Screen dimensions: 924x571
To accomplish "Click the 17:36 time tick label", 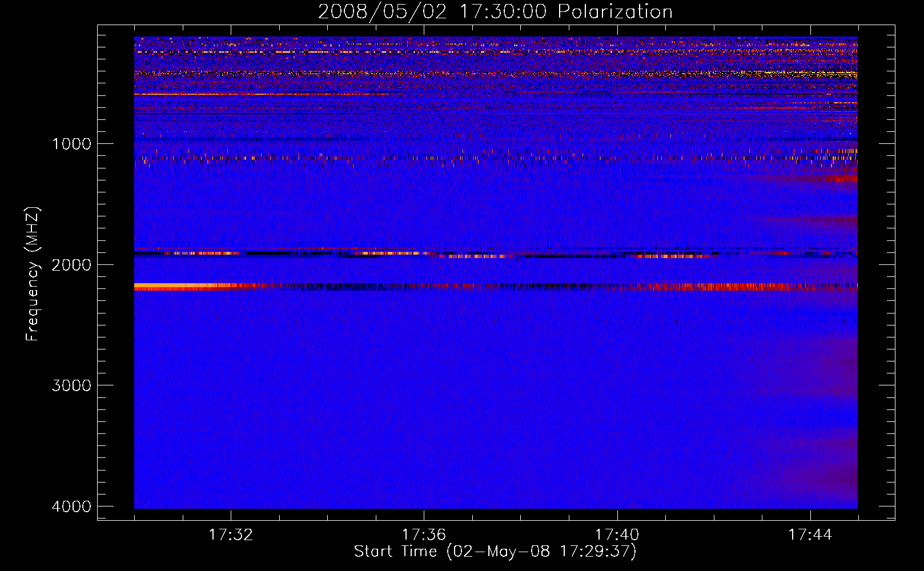I will pos(424,535).
